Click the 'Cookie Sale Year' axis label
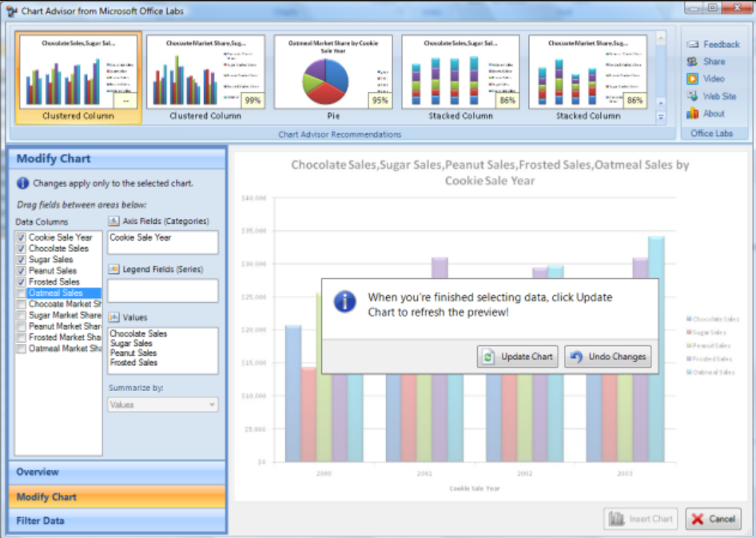The height and width of the screenshot is (538, 756). click(475, 488)
